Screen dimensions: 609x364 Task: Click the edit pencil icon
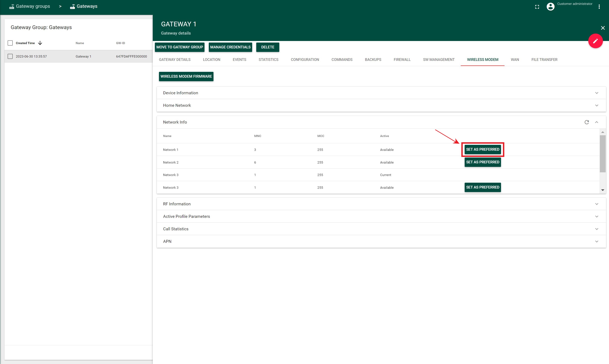595,41
